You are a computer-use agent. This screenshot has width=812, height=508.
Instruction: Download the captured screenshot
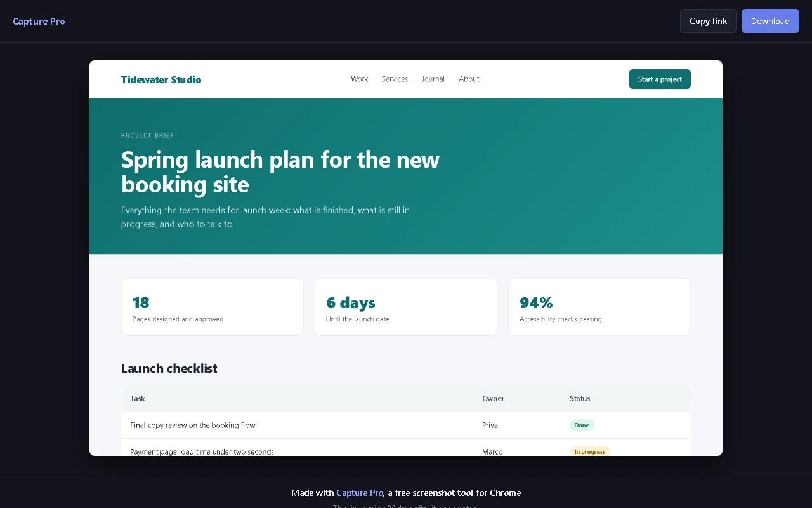tap(770, 21)
